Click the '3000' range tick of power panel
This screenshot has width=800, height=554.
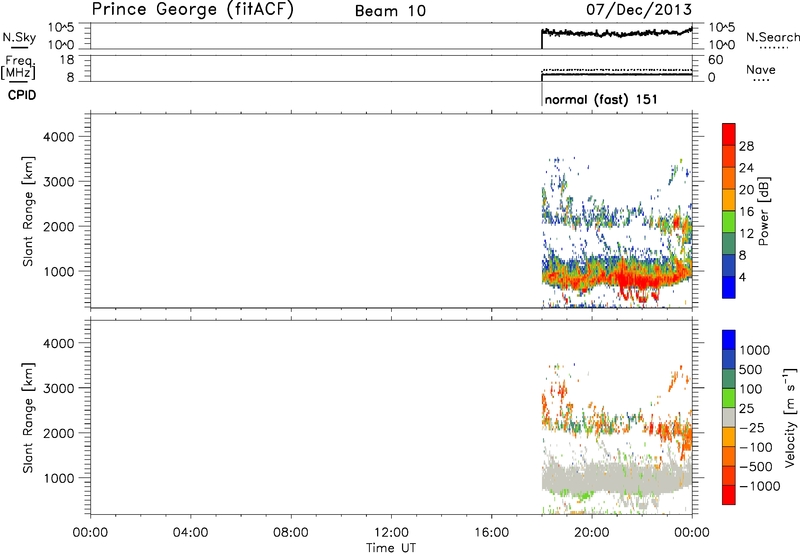pyautogui.click(x=59, y=182)
